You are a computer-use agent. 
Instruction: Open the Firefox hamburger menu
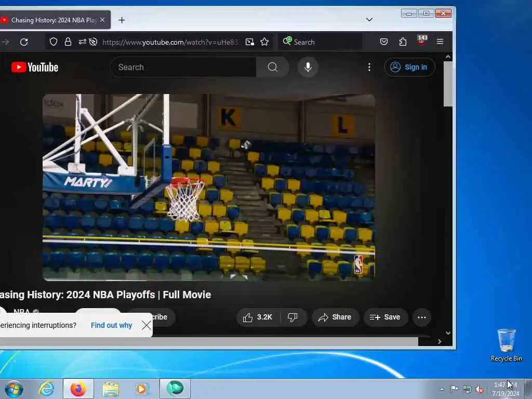(440, 42)
